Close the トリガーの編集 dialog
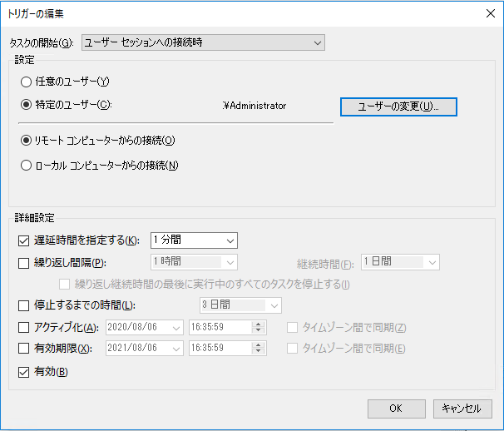This screenshot has height=431, width=504. tap(486, 12)
